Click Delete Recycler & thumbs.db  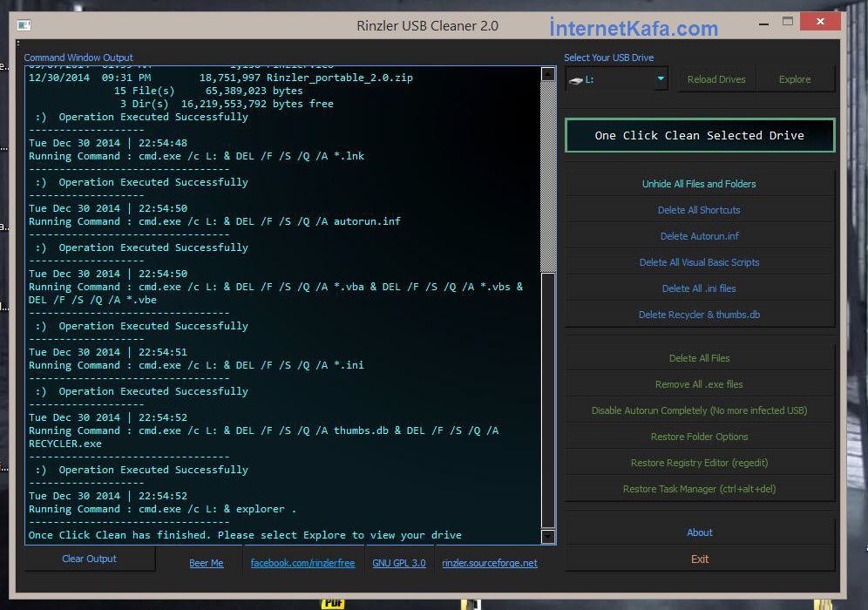coord(699,315)
